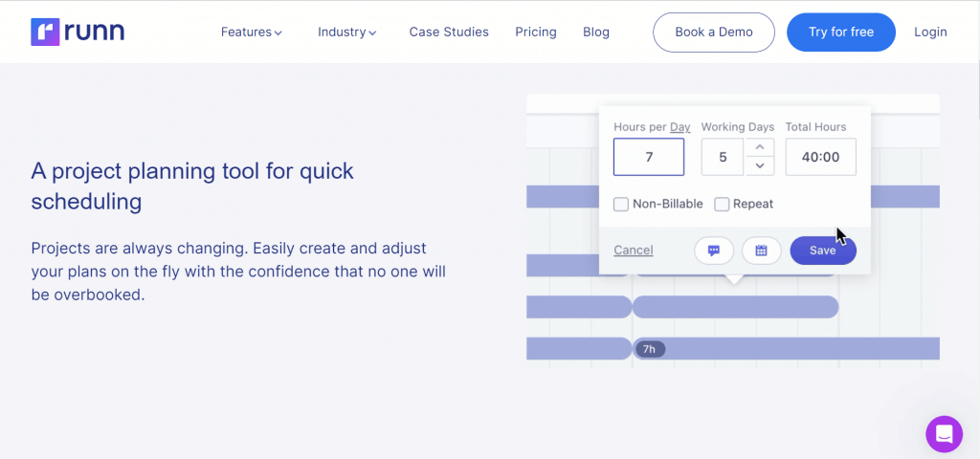
Task: Open the comment note icon button
Action: [x=714, y=251]
